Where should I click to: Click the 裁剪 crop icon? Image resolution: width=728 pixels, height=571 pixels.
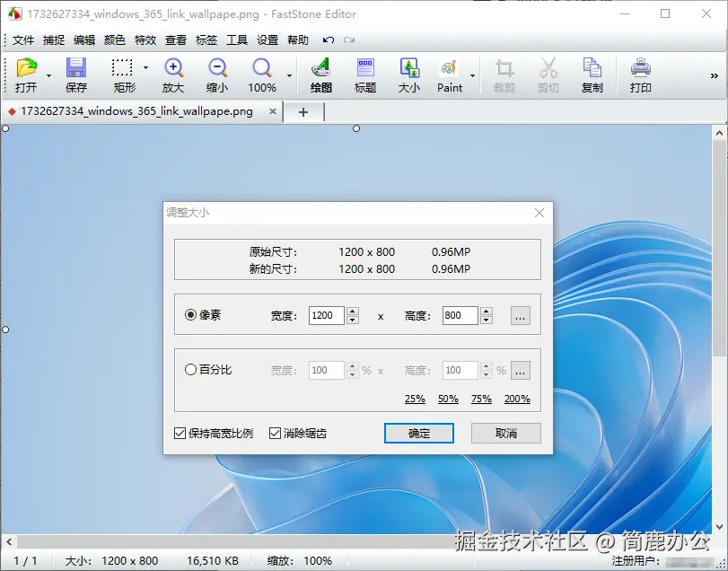coord(504,75)
